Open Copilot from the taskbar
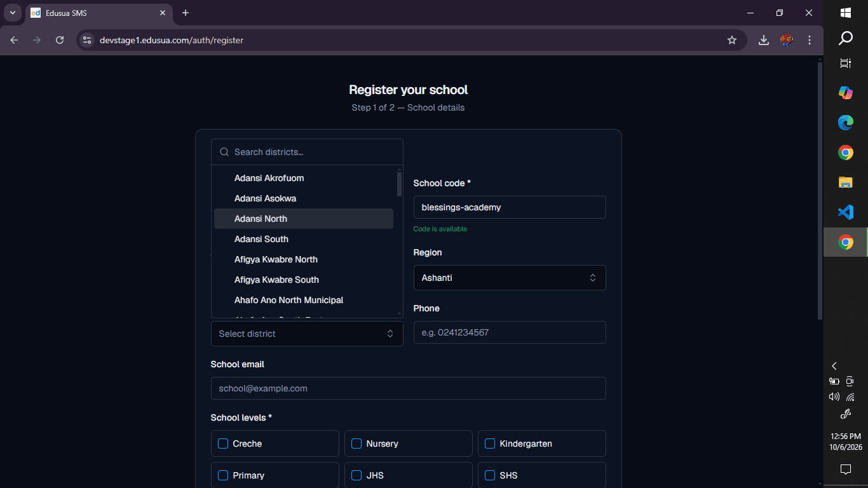 (x=846, y=93)
